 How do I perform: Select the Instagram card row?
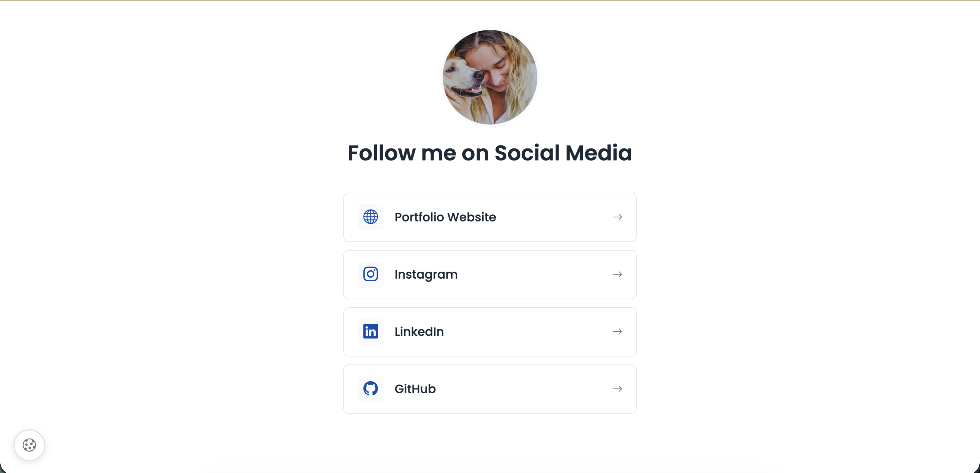pos(490,274)
